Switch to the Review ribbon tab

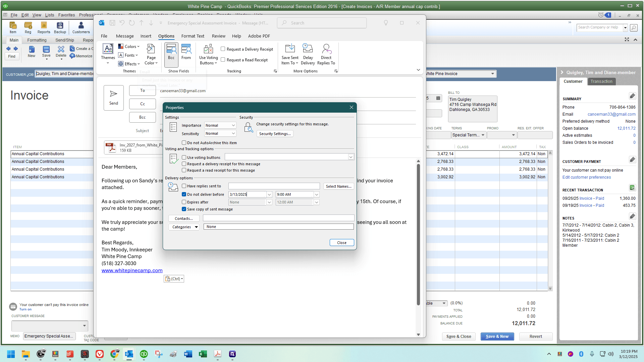tap(218, 36)
